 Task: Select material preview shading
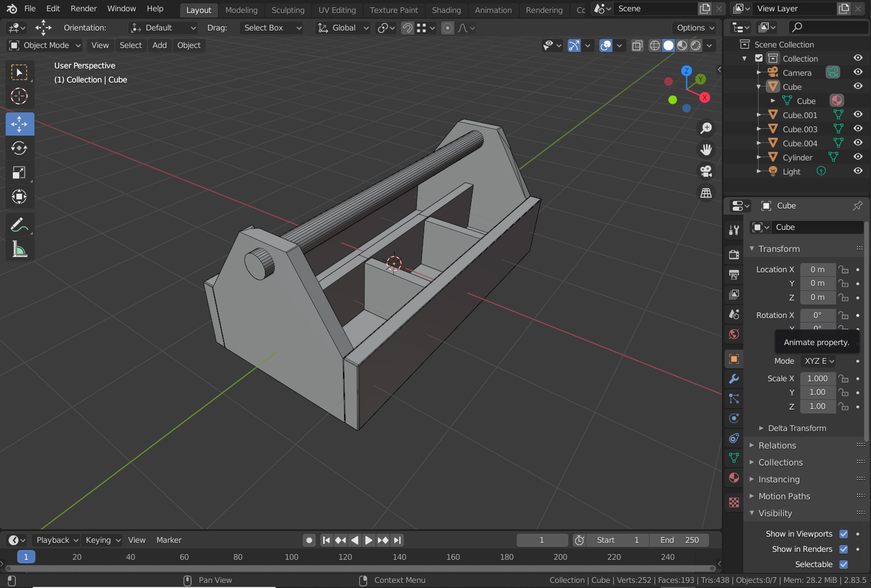point(682,45)
